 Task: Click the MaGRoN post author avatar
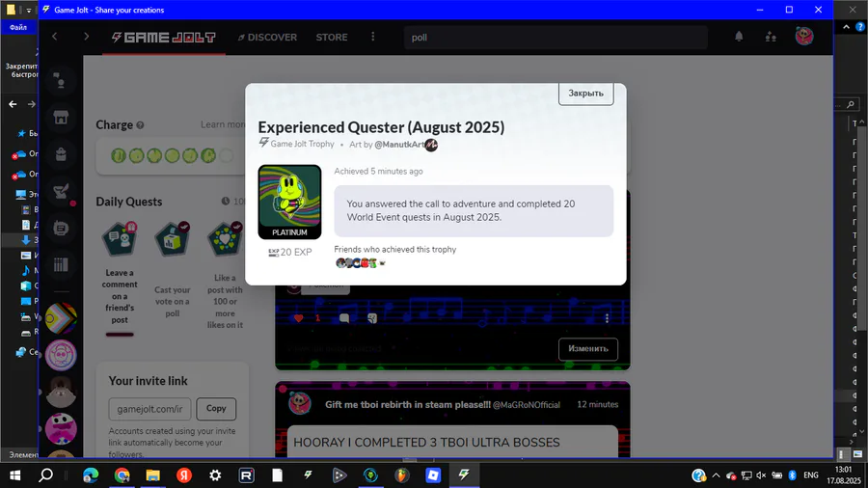pyautogui.click(x=300, y=404)
